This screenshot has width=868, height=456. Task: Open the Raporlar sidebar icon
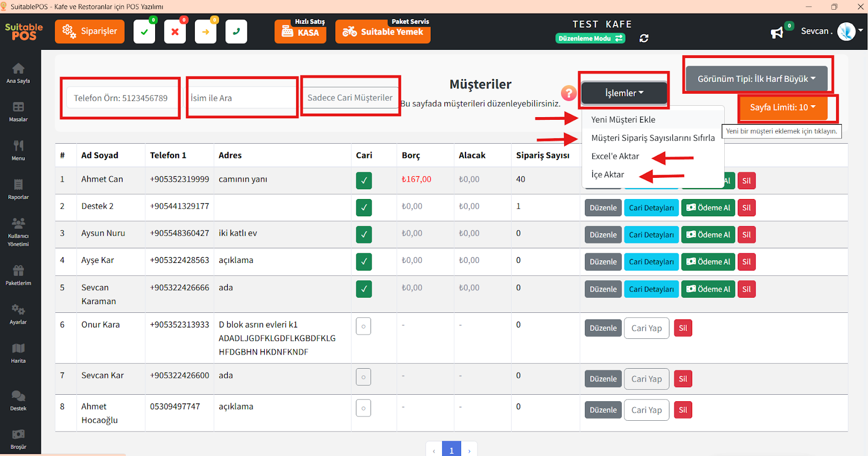[x=18, y=189]
